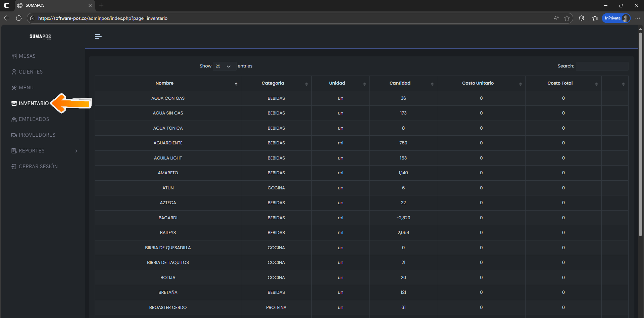Open the Show entries dropdown
644x318 pixels.
tap(223, 66)
